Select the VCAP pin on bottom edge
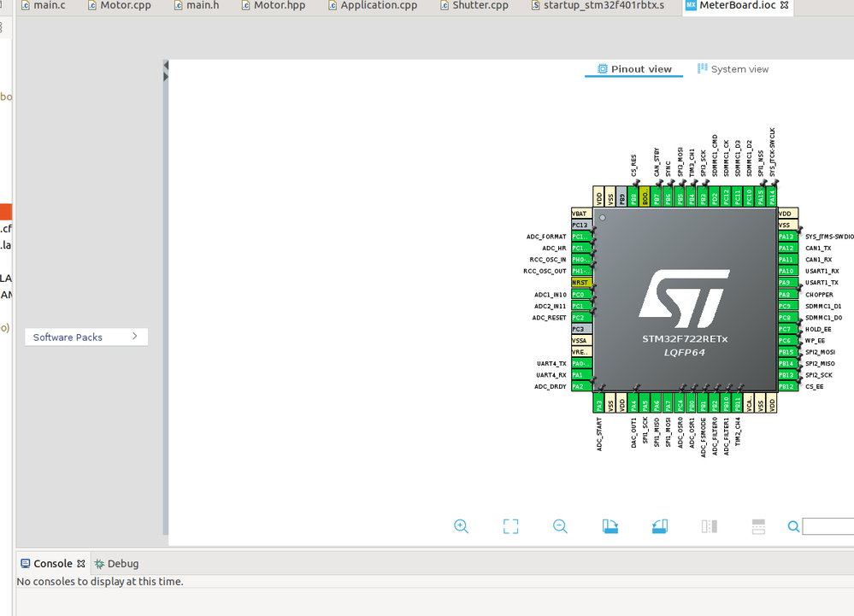 click(x=750, y=403)
